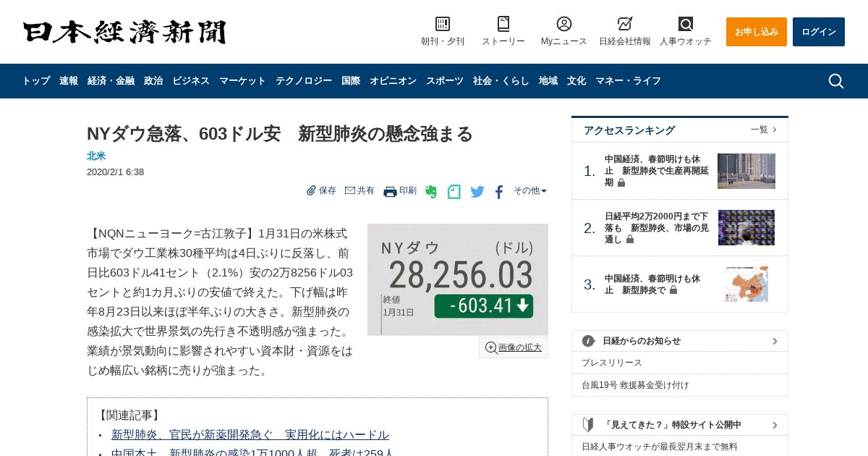Open ranking 2 article 日経平均2万2000円まで下落も
868x456 pixels.
point(657,227)
